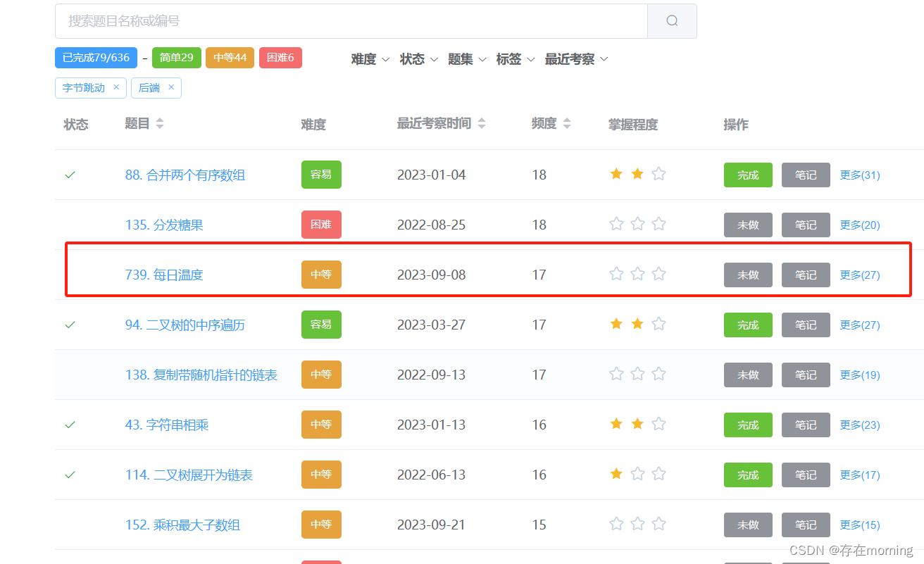Click the checkmark status of problem 94
The height and width of the screenshot is (564, 924).
(70, 325)
